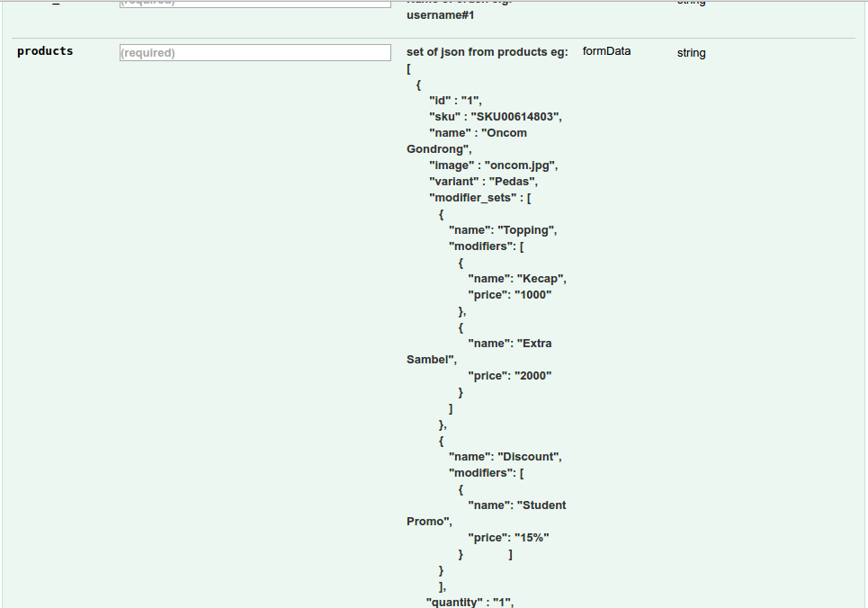The width and height of the screenshot is (868, 608).
Task: Click the "string" data type in products row
Action: [x=691, y=53]
